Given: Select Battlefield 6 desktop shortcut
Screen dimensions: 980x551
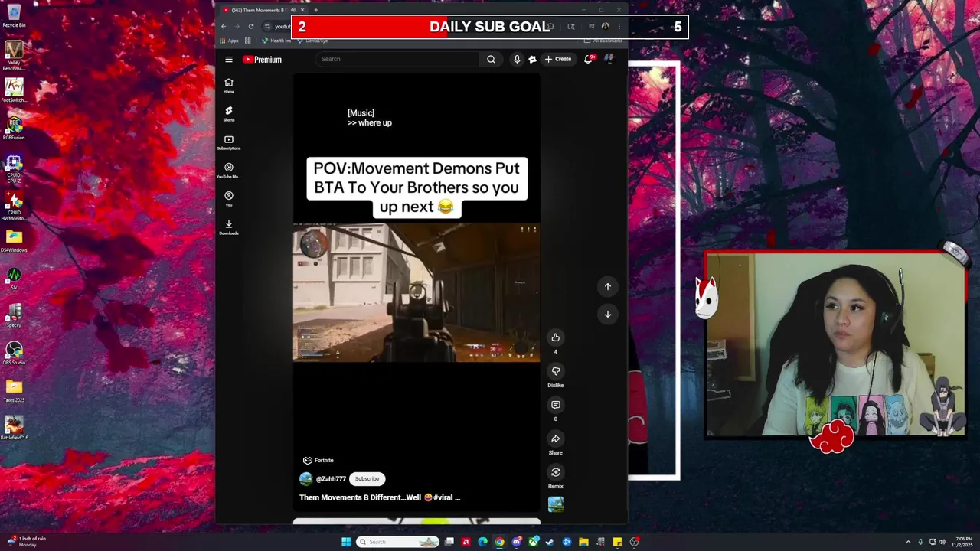Looking at the screenshot, I should 14,428.
